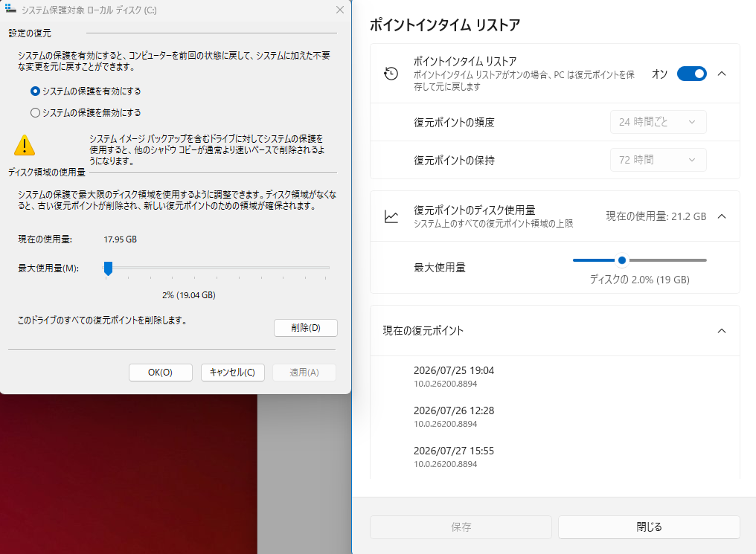Viewport: 756px width, 554px height.
Task: Click the オン label next to the switch
Action: click(x=659, y=74)
